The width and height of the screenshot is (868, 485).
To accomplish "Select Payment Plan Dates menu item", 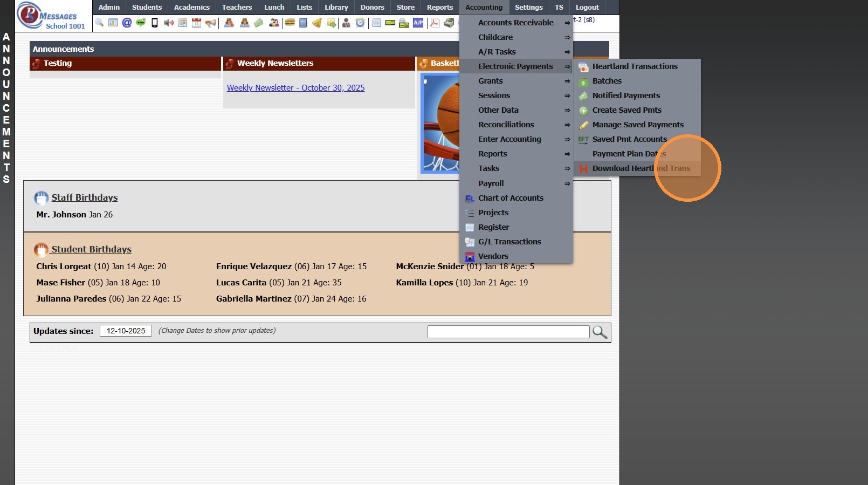I will [637, 154].
